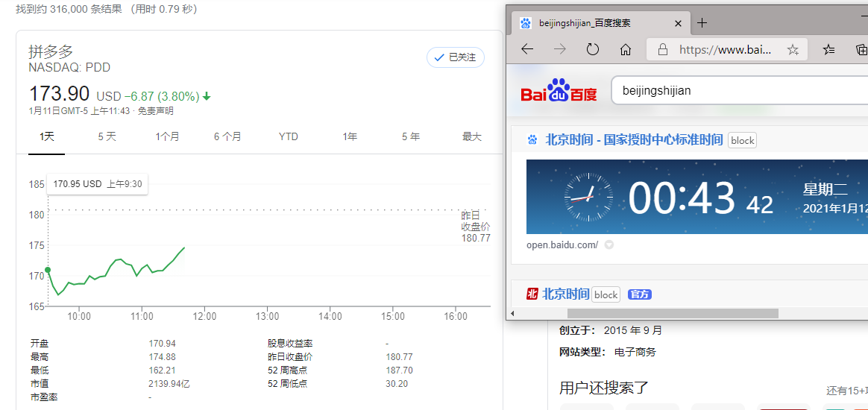Select the 5 天 chart range tab

pyautogui.click(x=107, y=136)
